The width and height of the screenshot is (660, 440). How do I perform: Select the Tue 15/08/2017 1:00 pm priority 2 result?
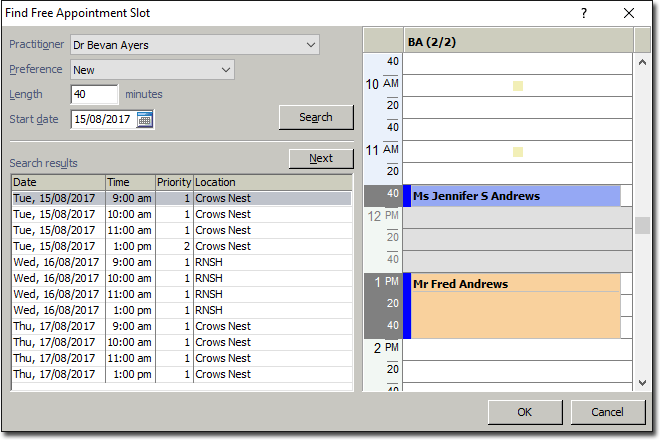(x=182, y=246)
